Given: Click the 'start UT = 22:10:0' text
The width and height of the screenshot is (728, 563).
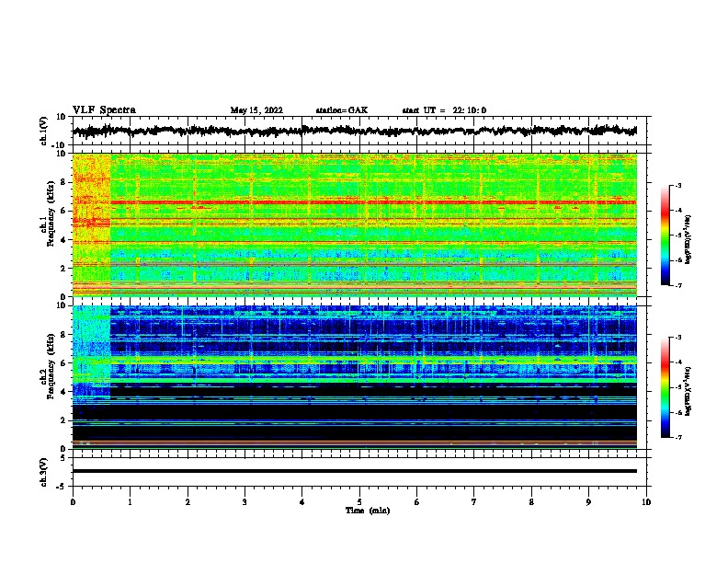Looking at the screenshot, I should tap(444, 110).
